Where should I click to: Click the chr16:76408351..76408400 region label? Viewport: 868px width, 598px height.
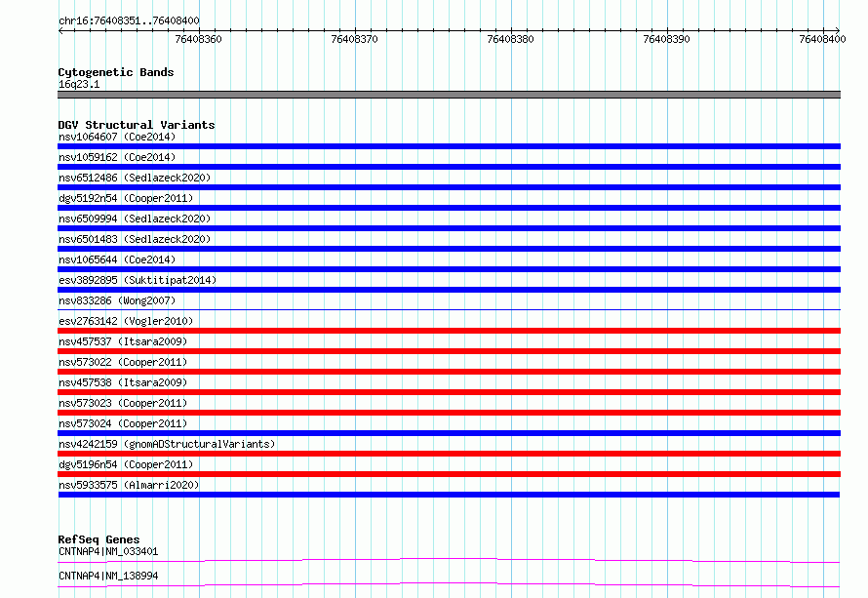point(129,20)
